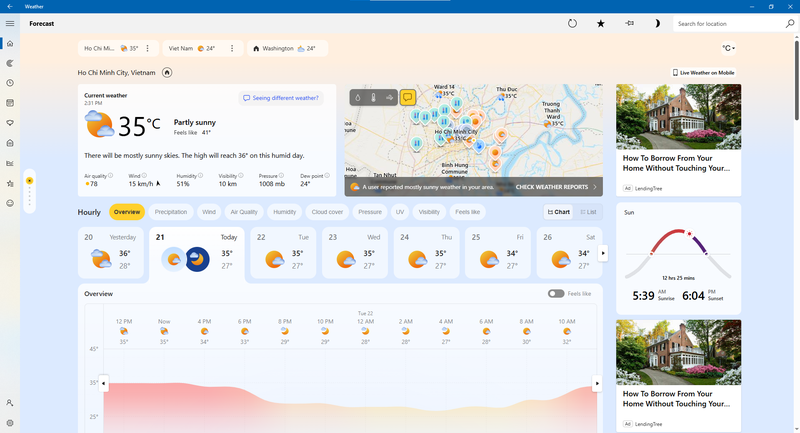Open Dew point info icon
Screen dimensions: 800x433
pos(327,175)
